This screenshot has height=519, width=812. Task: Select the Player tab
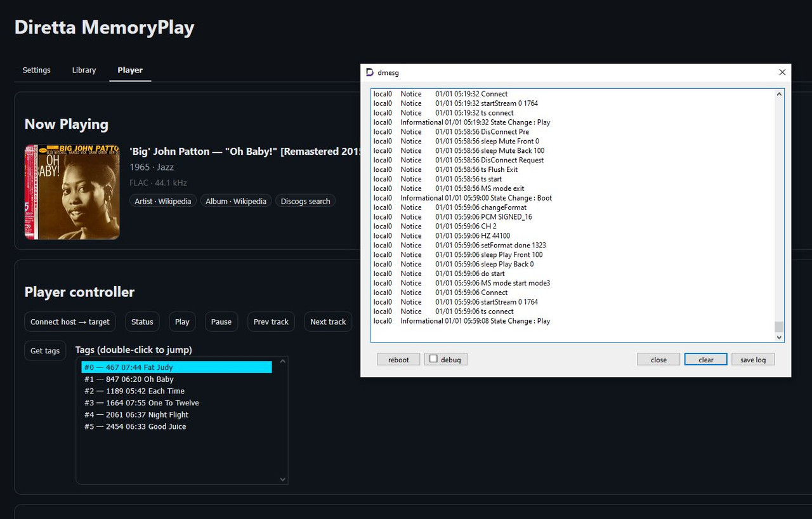click(130, 70)
